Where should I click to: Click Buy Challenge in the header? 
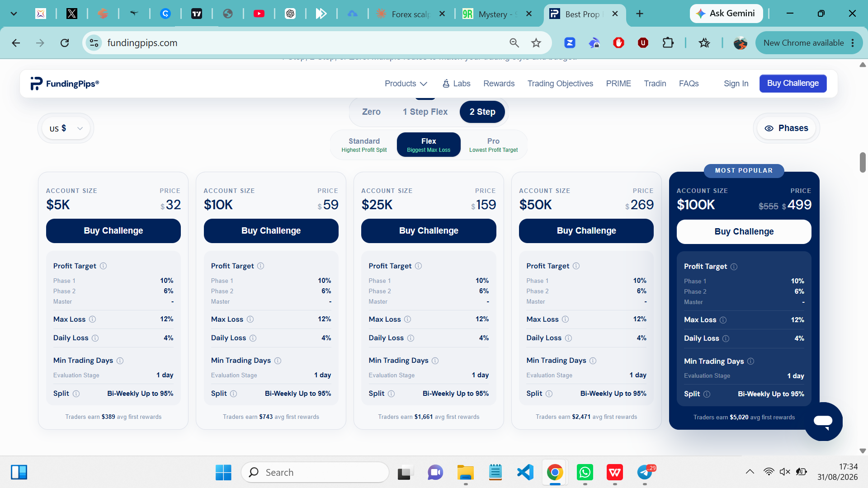click(793, 84)
